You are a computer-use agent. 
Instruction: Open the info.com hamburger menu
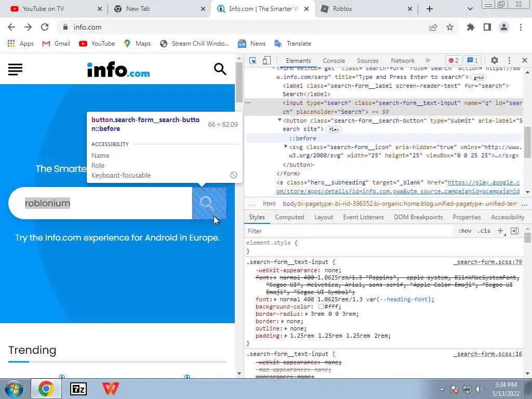15,70
